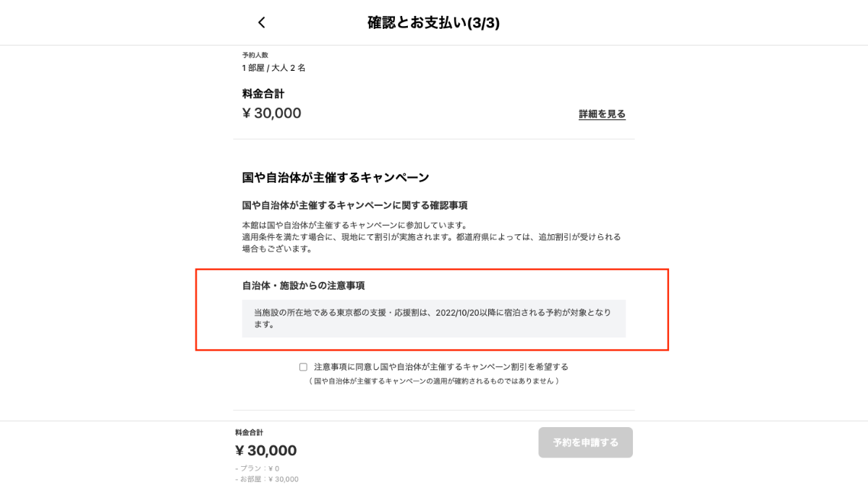The height and width of the screenshot is (490, 868).
Task: Click the 予約人数 label
Action: [255, 55]
